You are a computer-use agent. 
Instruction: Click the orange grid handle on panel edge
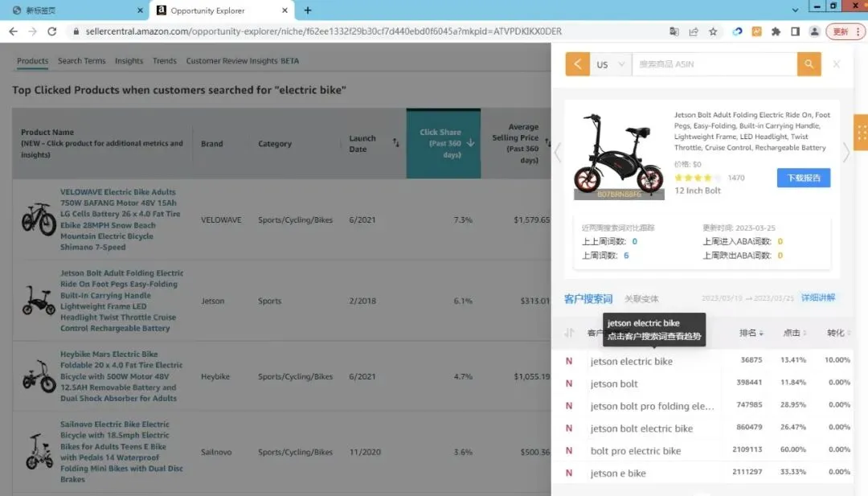[x=862, y=133]
